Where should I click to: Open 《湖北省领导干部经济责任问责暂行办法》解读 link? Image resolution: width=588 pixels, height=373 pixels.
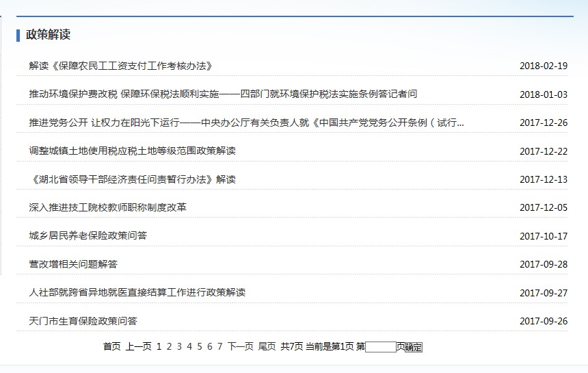[132, 179]
